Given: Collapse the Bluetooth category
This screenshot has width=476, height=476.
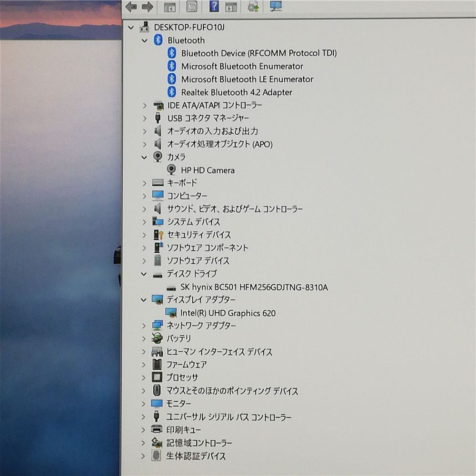Looking at the screenshot, I should pos(144,40).
